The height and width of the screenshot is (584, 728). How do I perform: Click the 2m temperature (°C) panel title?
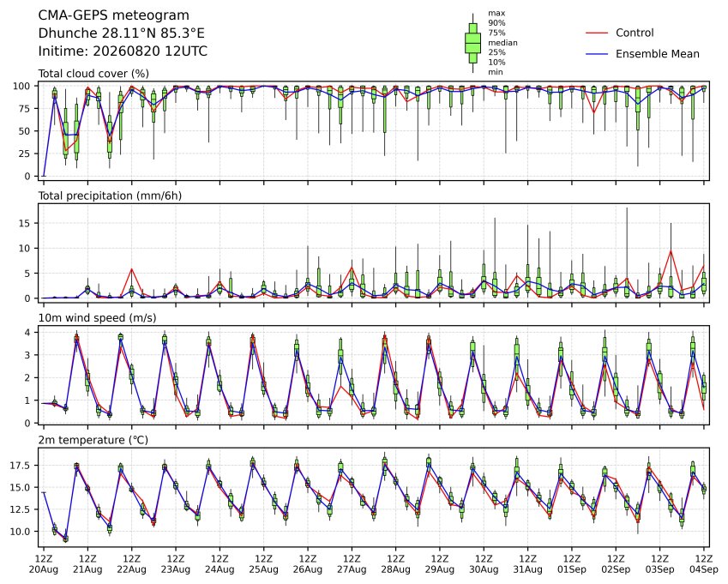click(x=93, y=440)
